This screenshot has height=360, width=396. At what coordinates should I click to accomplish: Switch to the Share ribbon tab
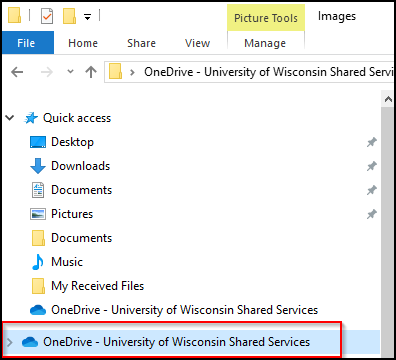141,43
